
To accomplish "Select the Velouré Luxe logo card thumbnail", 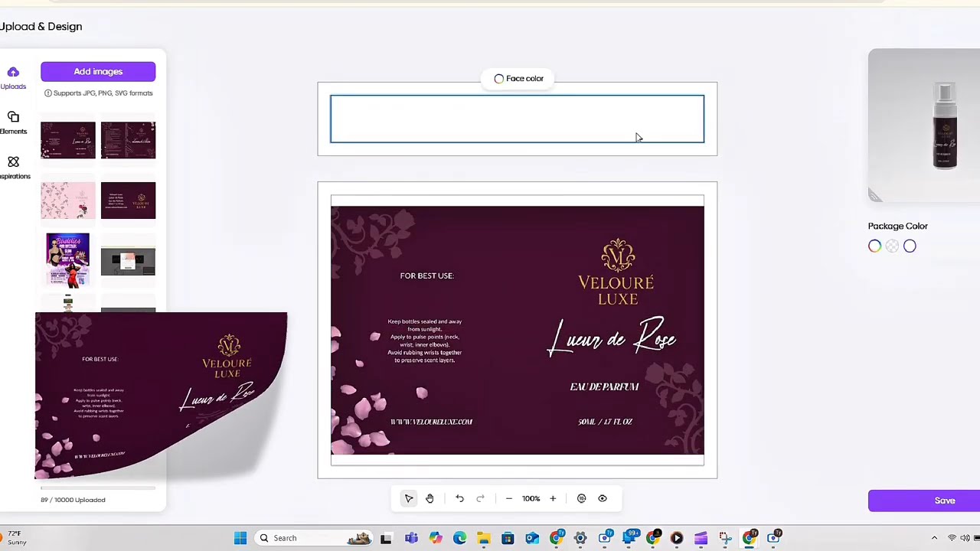I will [128, 201].
